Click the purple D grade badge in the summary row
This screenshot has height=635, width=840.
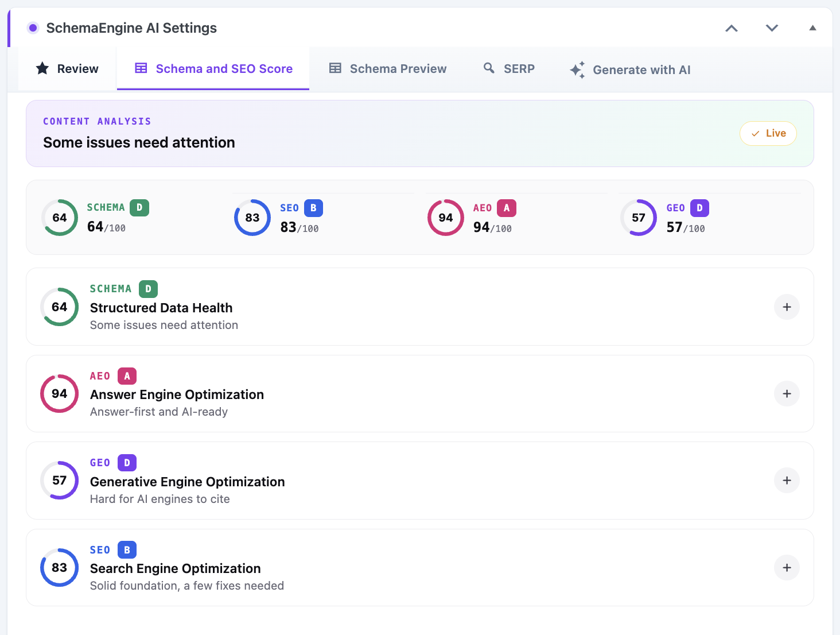(x=699, y=208)
